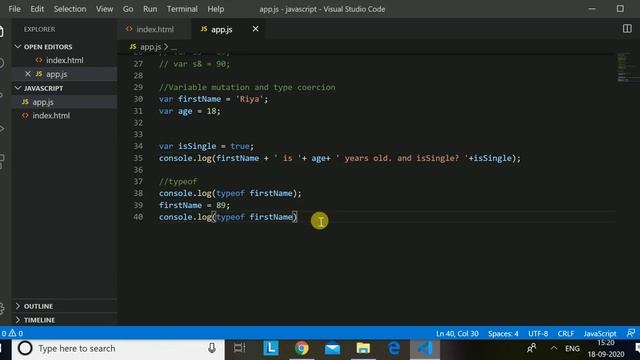Click the microphone icon in search box
Image resolution: width=640 pixels, height=360 pixels.
212,348
